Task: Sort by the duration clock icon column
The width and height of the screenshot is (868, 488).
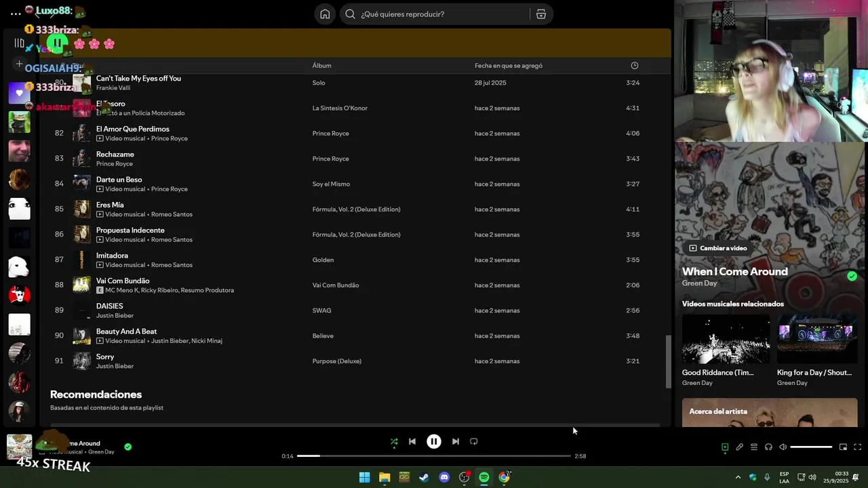Action: (x=635, y=66)
